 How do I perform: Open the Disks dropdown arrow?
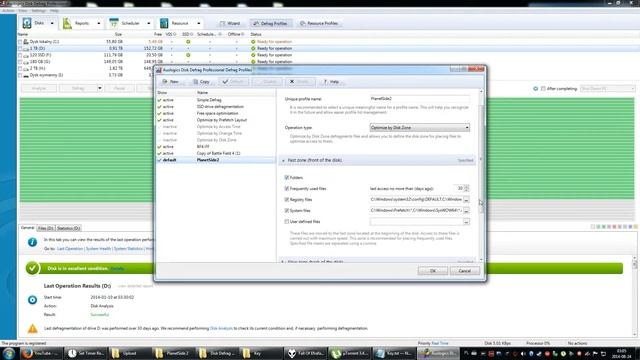52,23
